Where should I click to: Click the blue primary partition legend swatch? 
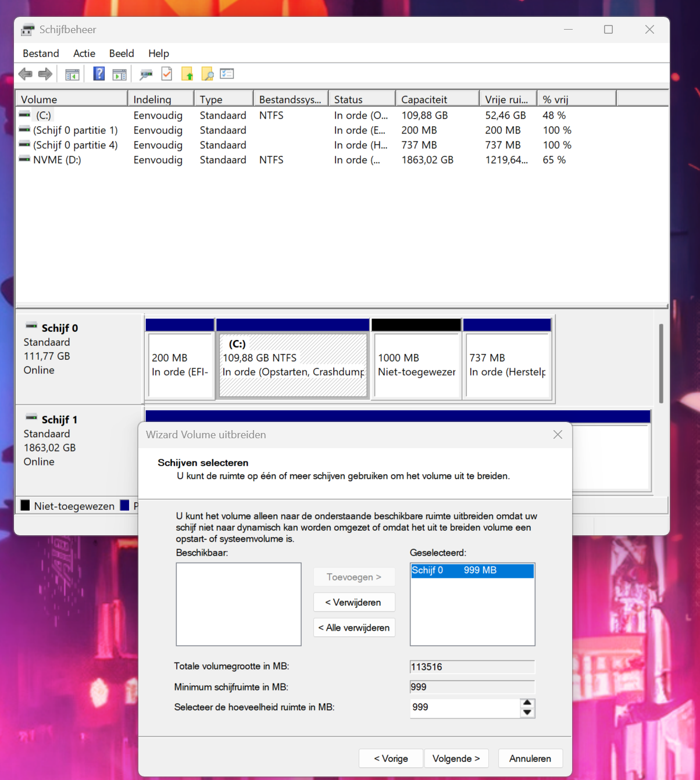pyautogui.click(x=124, y=505)
